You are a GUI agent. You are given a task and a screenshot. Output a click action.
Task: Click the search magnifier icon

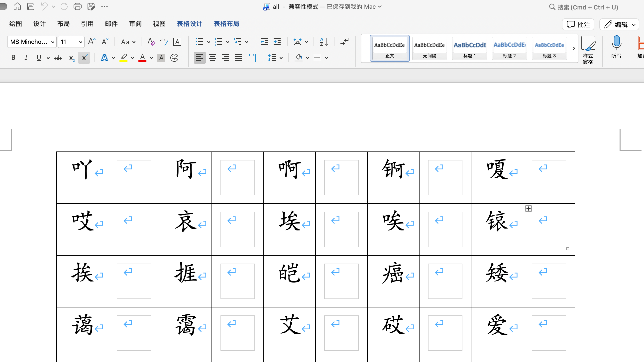point(552,7)
